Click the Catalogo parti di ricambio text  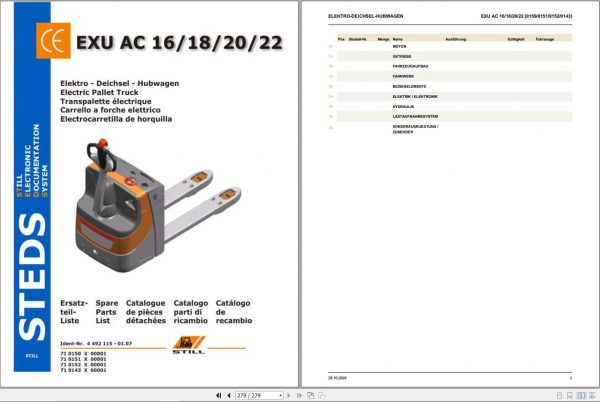coord(191,312)
